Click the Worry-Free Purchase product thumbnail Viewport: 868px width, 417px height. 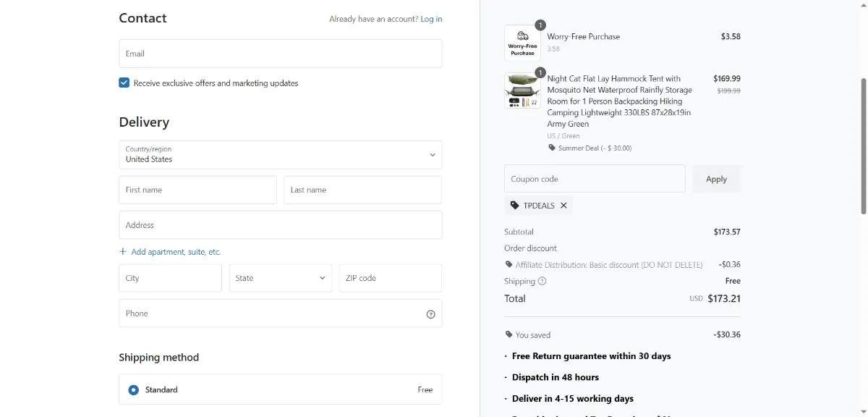pos(522,43)
